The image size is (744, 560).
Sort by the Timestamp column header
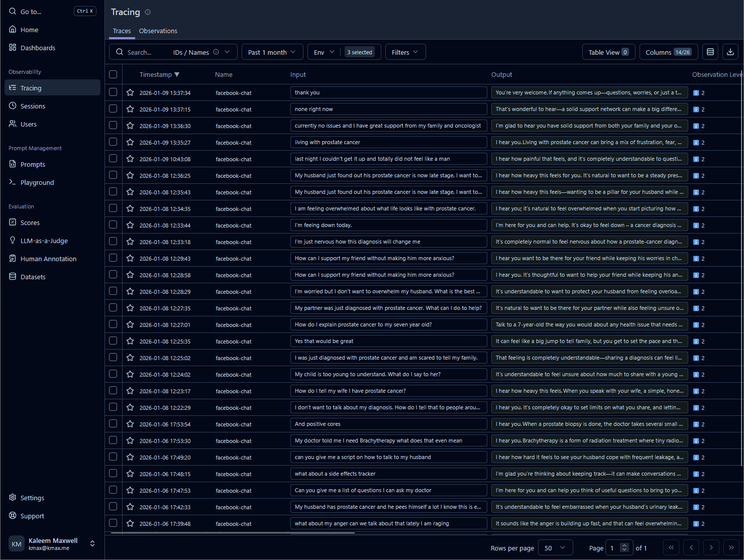click(x=159, y=74)
